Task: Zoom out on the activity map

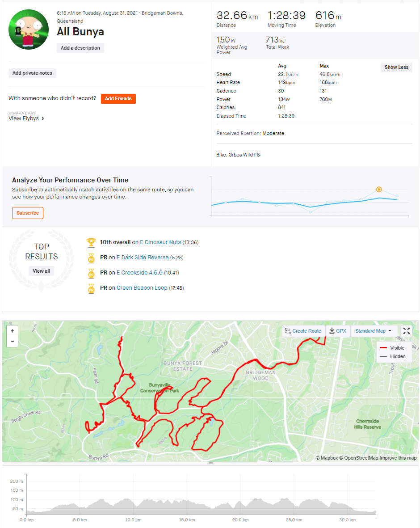Action: pos(12,342)
